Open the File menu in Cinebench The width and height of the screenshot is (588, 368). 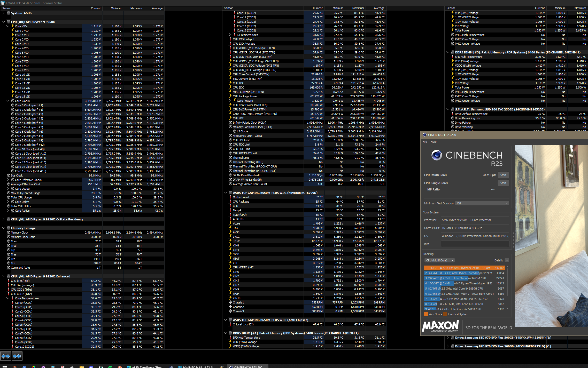click(x=425, y=142)
